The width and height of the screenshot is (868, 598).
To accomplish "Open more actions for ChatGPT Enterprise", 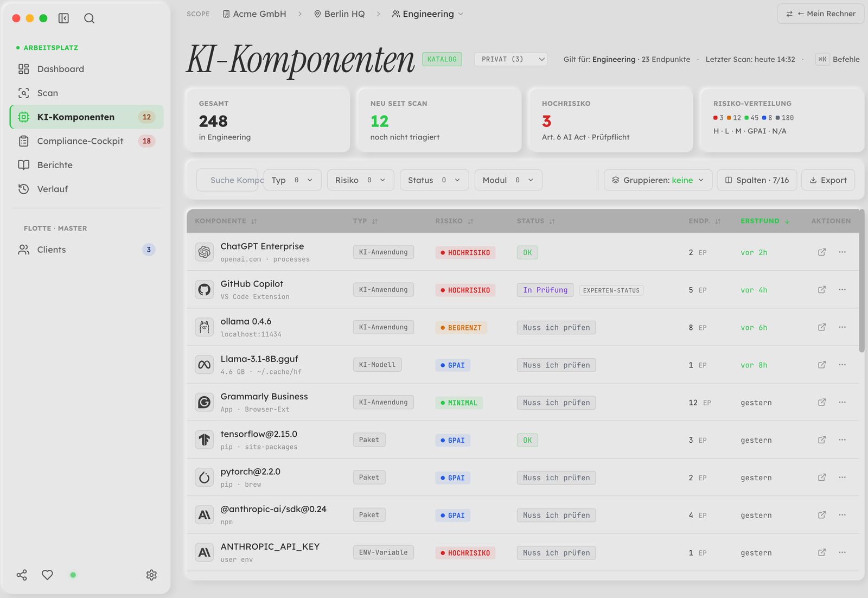I will pyautogui.click(x=843, y=252).
